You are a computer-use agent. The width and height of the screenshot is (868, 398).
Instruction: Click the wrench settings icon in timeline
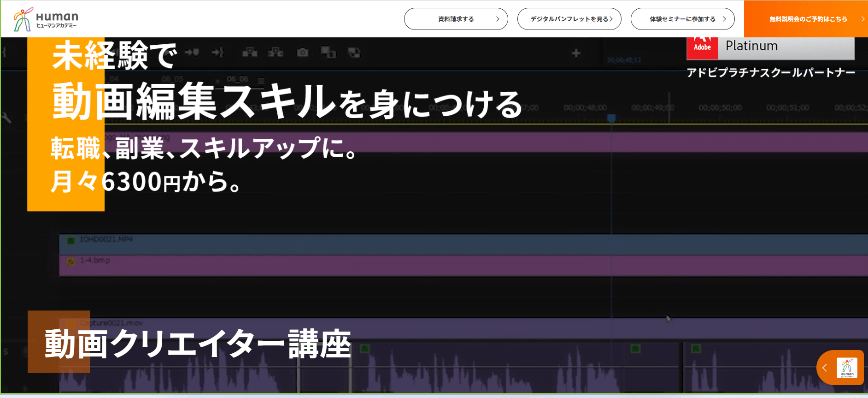[6, 118]
